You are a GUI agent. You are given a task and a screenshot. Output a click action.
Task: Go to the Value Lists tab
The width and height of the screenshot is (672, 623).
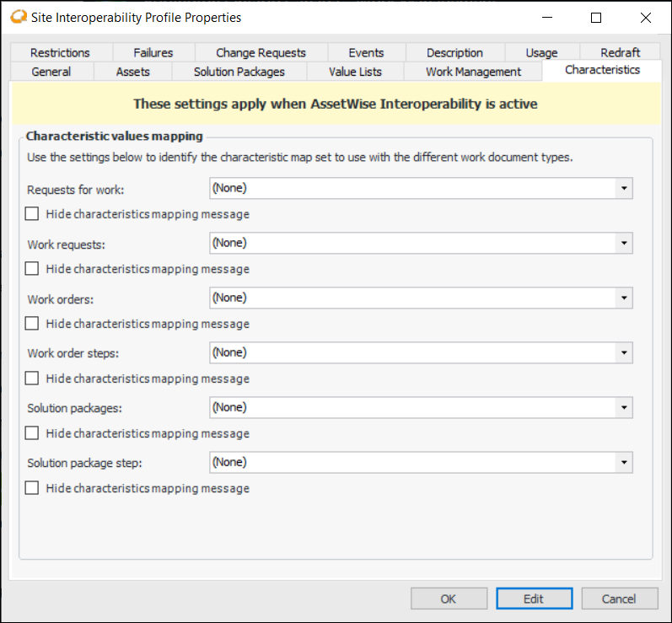click(x=355, y=72)
